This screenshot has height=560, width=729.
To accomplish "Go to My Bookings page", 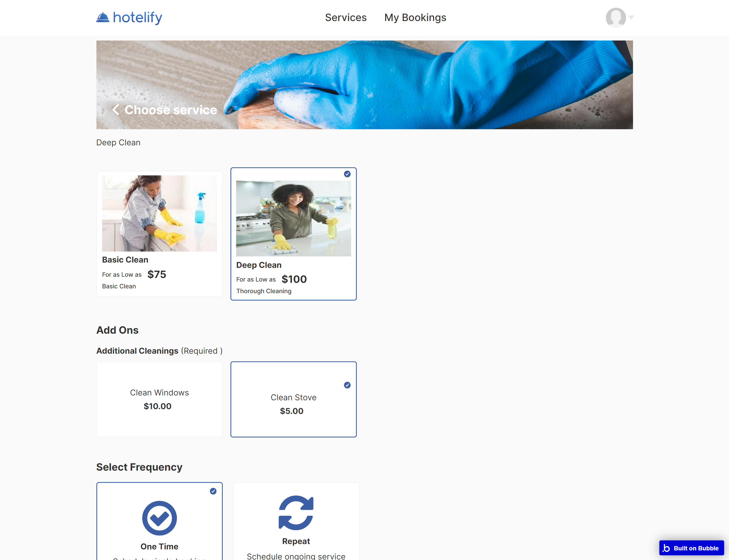I will pos(415,17).
